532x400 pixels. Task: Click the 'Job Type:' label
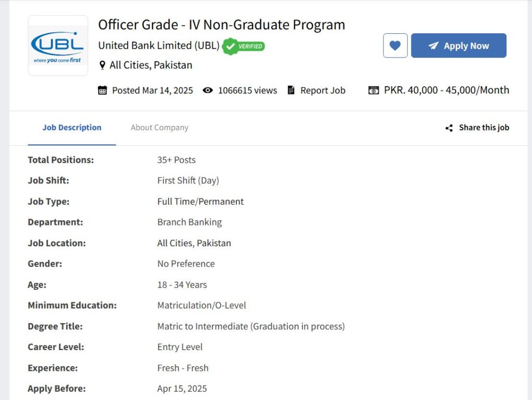[x=48, y=202]
